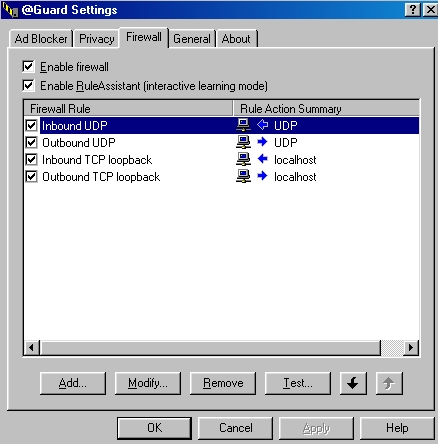Image resolution: width=438 pixels, height=444 pixels.
Task: Click the outbound arrow icon in Outbound UDP row
Action: pyautogui.click(x=262, y=142)
